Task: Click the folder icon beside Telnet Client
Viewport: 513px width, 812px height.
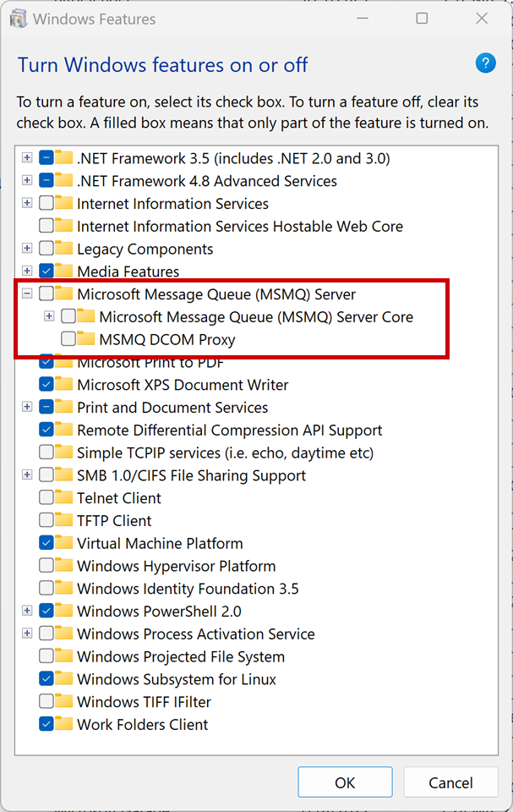Action: pyautogui.click(x=64, y=498)
